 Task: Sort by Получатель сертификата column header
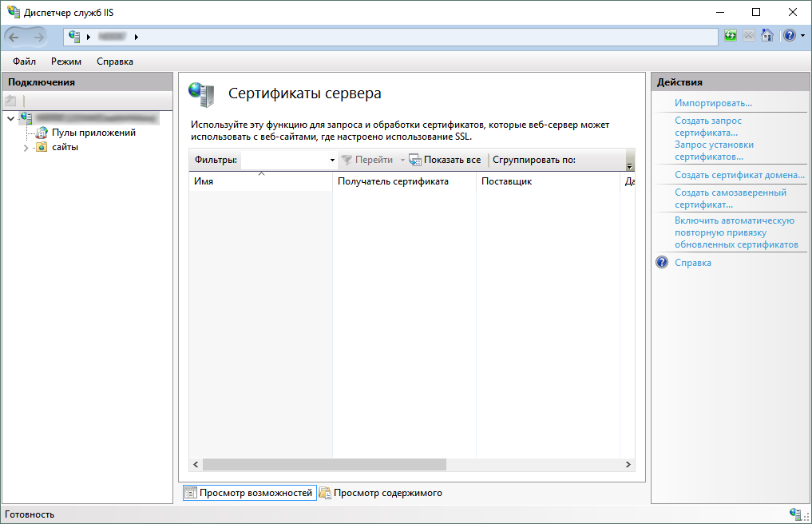coord(393,181)
